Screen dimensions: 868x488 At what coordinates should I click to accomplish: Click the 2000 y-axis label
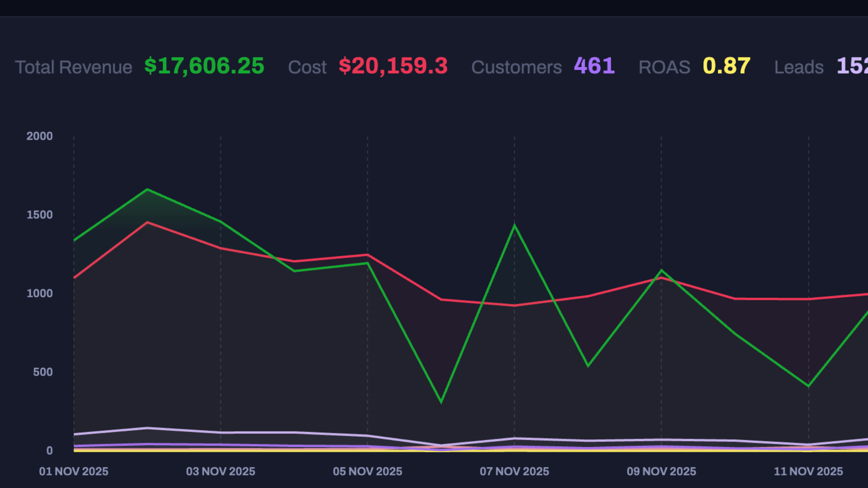40,136
